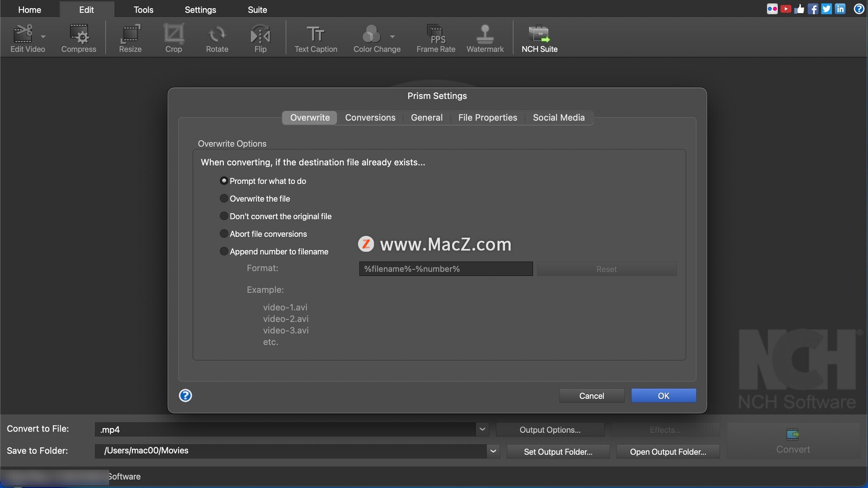This screenshot has width=868, height=488.
Task: Click the Convert icon button
Action: click(793, 441)
